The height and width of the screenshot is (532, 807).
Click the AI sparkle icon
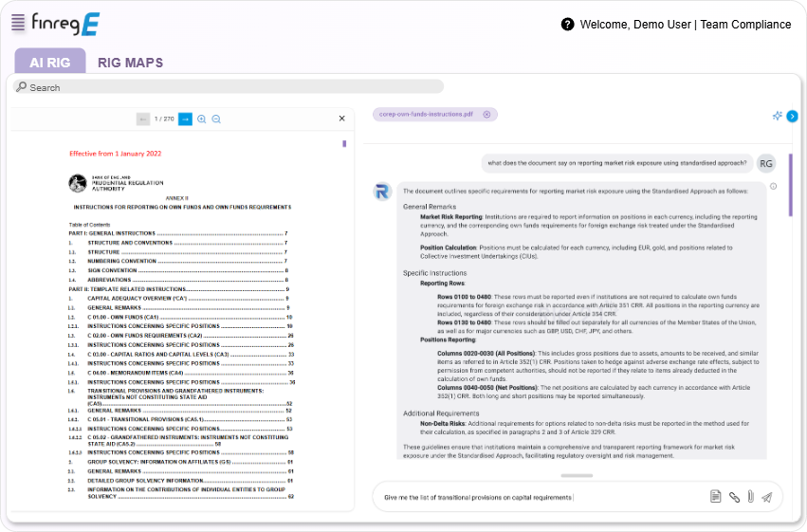(x=777, y=116)
